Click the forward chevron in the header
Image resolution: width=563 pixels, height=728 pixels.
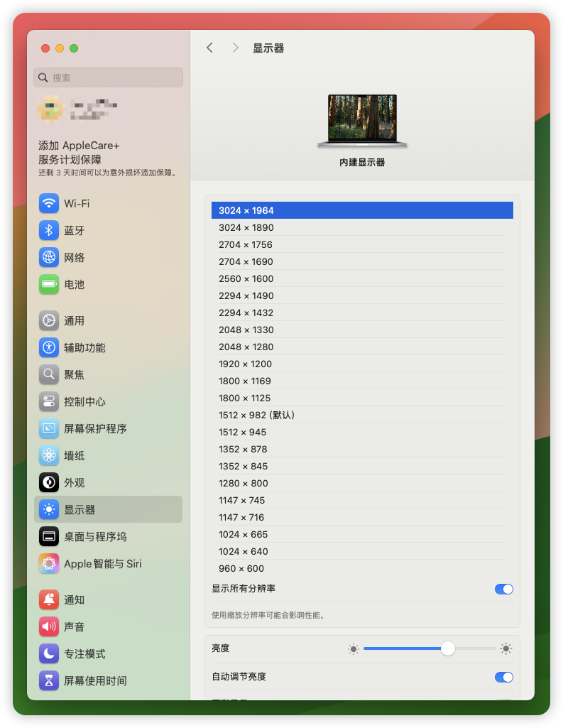coord(235,48)
